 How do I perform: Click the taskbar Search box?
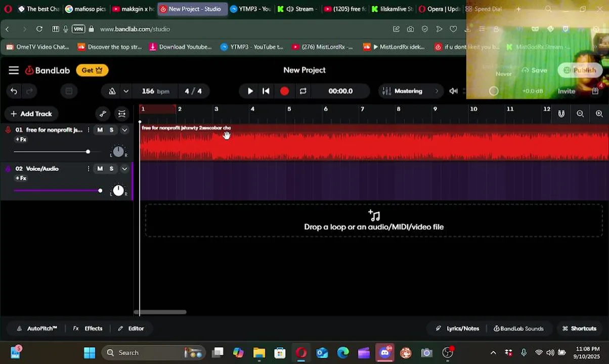pyautogui.click(x=153, y=353)
